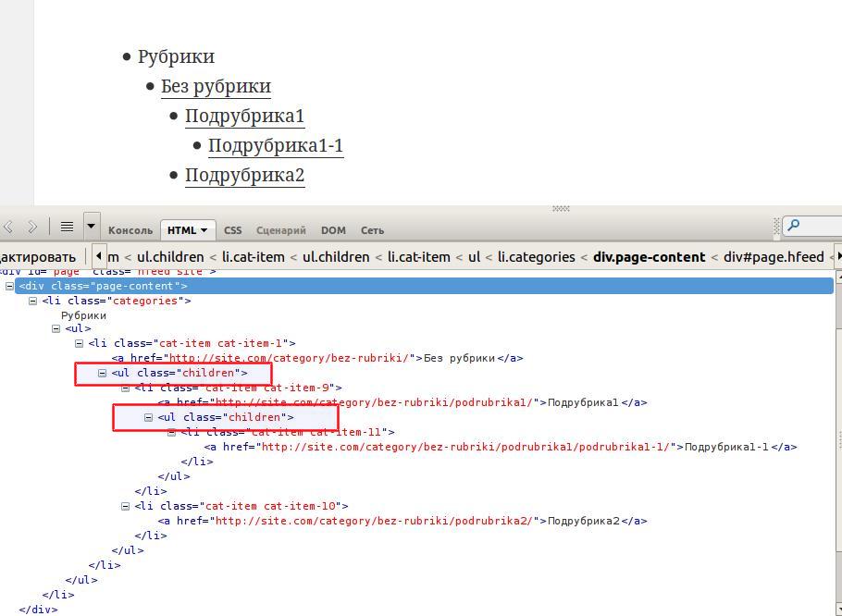Select the closing </div> tag line
This screenshot has width=842, height=616.
(x=38, y=610)
